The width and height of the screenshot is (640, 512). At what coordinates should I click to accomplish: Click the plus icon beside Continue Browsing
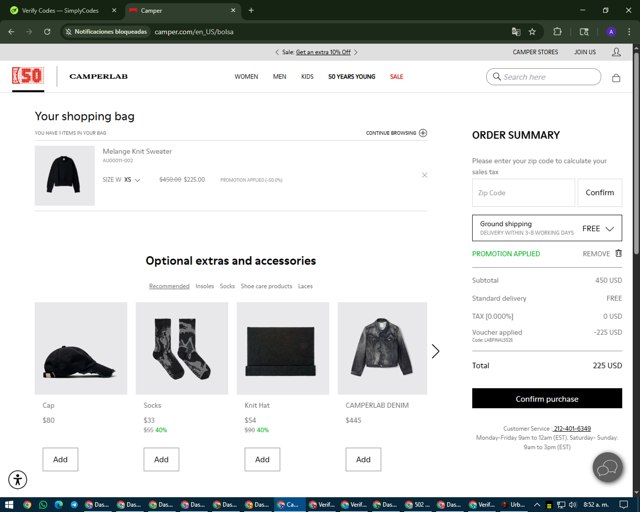[x=423, y=133]
